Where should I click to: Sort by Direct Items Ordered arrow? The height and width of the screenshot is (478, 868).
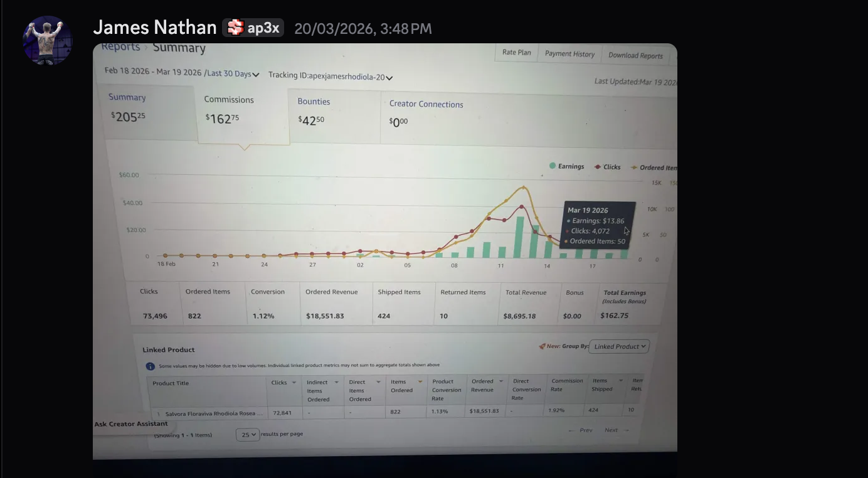point(378,382)
